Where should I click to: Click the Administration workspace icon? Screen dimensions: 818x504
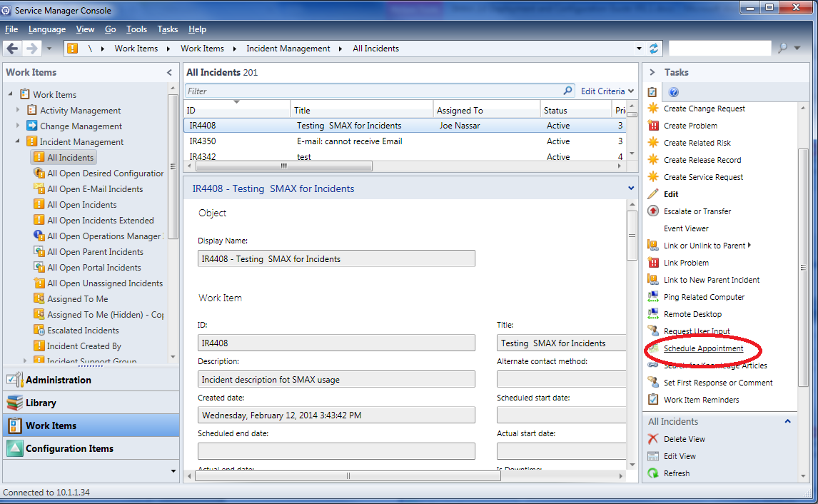click(x=14, y=380)
